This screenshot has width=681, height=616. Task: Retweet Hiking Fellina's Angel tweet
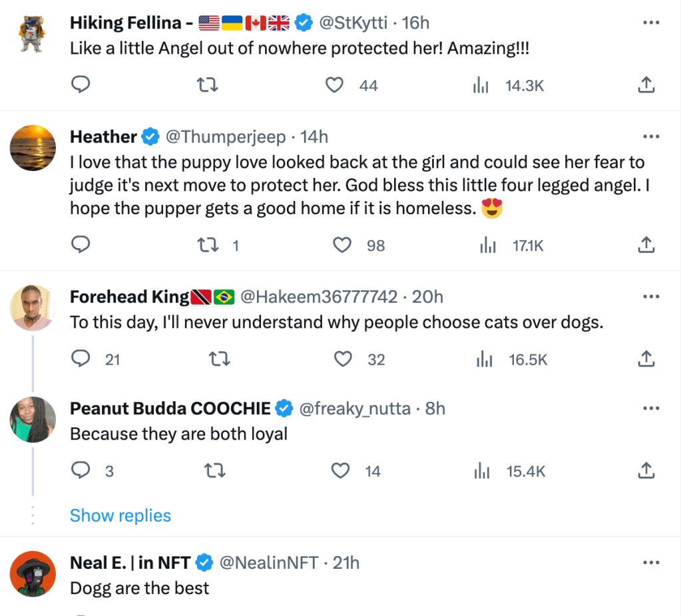(x=209, y=84)
